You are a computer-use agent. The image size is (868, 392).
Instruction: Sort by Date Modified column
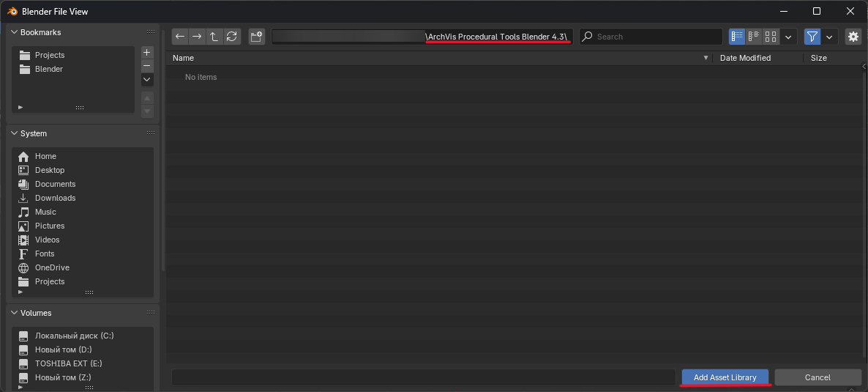point(745,58)
